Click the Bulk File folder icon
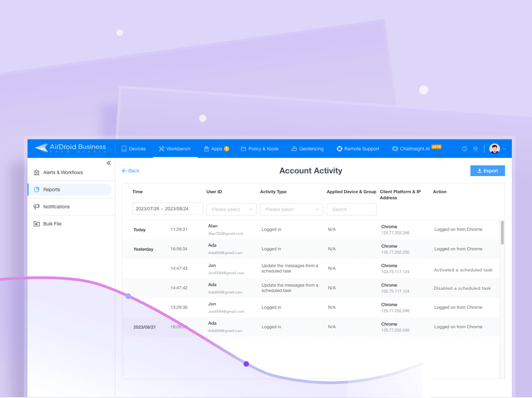The image size is (532, 398). tap(37, 224)
